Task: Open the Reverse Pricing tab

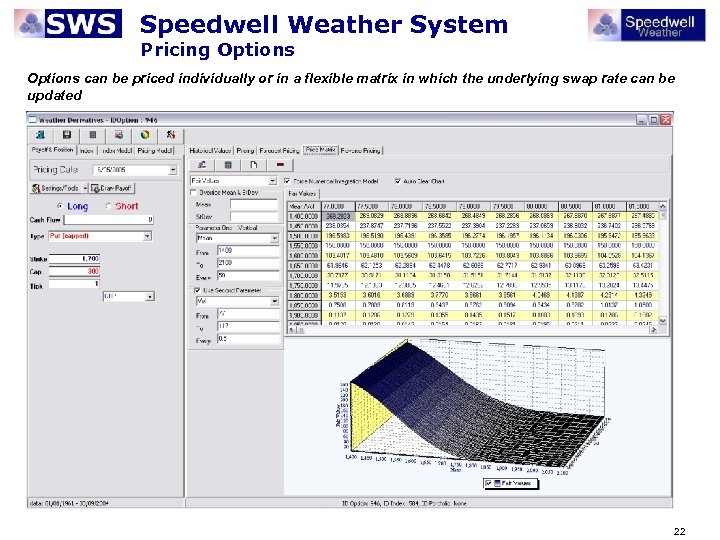Action: (360, 151)
